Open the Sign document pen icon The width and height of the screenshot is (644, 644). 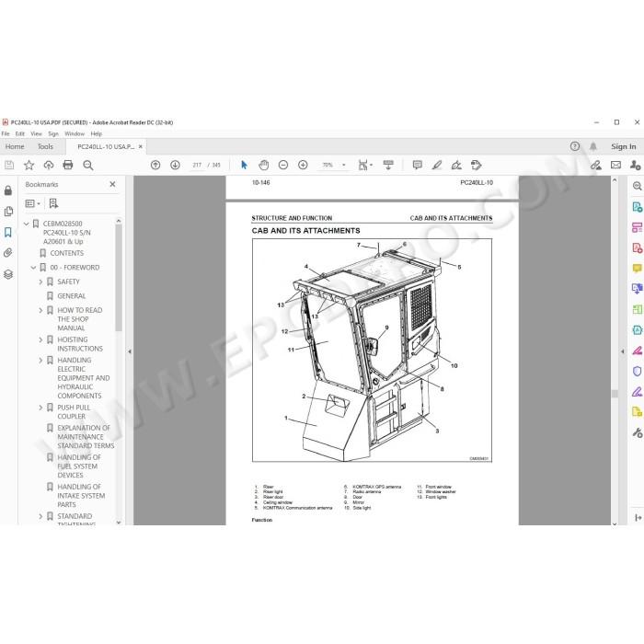point(456,165)
